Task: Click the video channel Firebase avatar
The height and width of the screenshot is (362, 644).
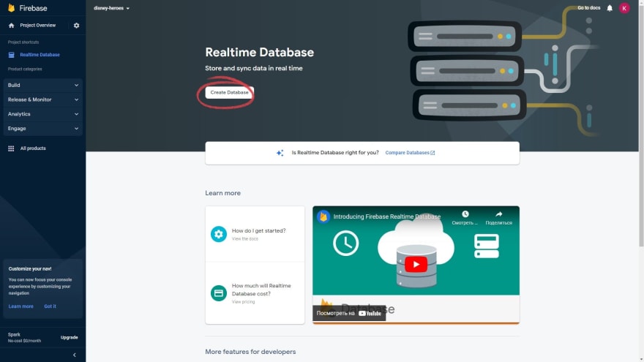Action: click(323, 216)
